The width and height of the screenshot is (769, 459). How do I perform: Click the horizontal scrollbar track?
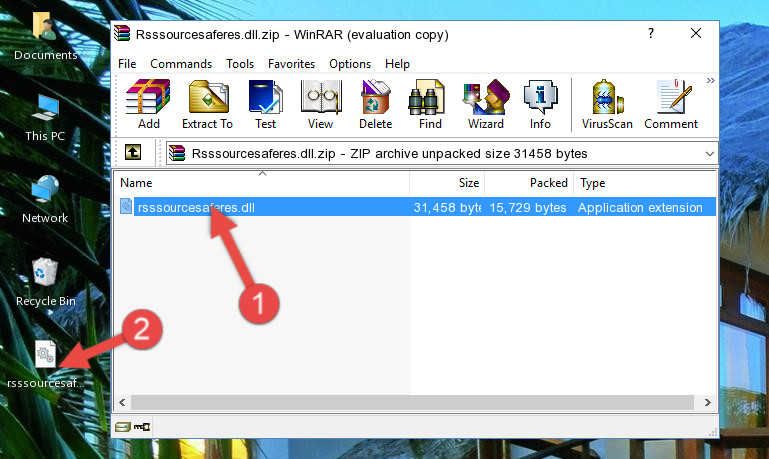click(412, 403)
